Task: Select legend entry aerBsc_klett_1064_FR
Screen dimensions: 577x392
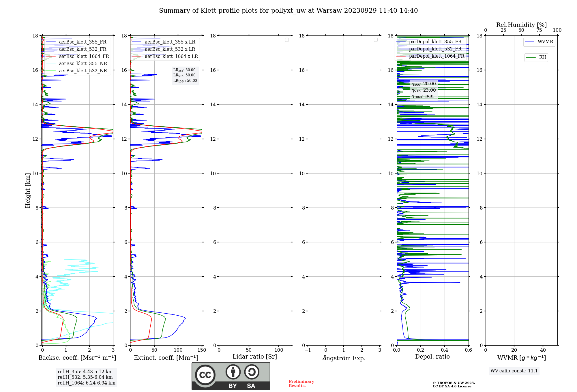Action: pyautogui.click(x=78, y=56)
